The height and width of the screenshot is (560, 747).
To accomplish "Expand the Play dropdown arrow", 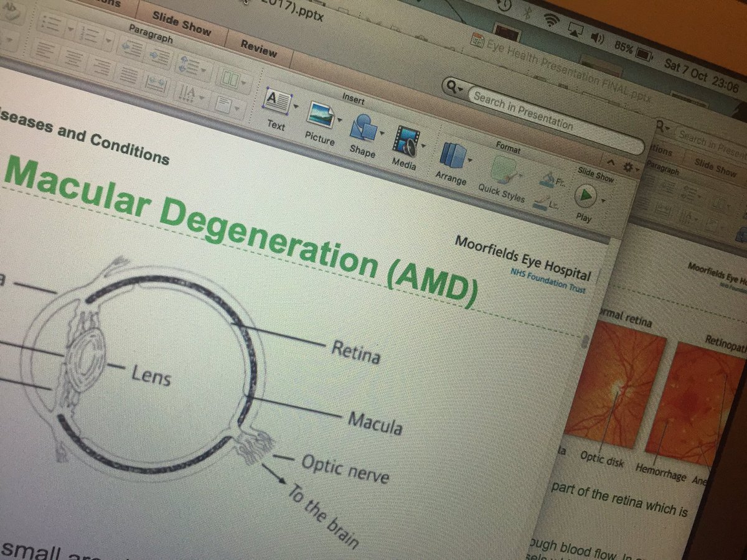I will point(603,200).
